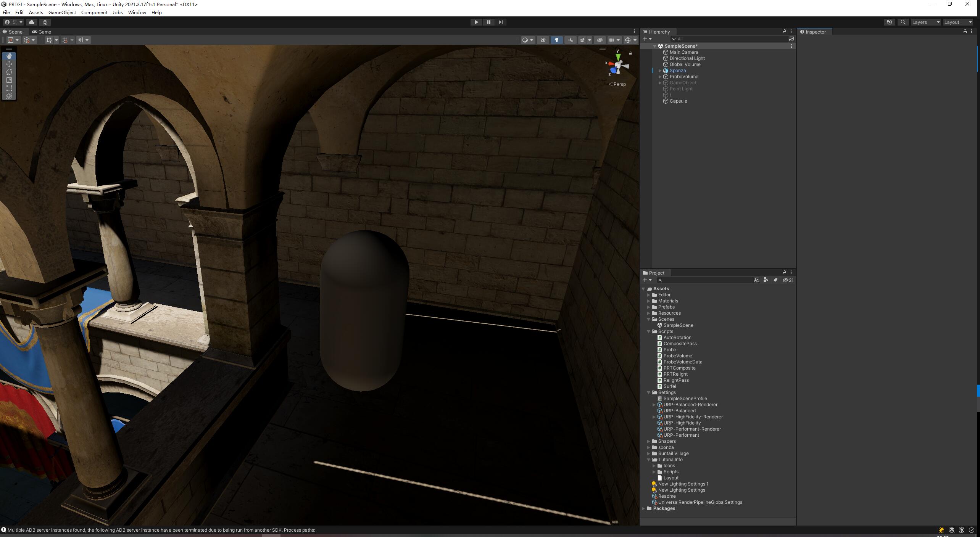980x537 pixels.
Task: Open SampleScene context options menu
Action: [791, 46]
